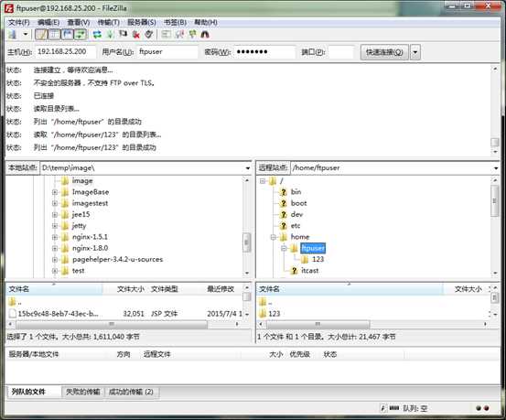The height and width of the screenshot is (420, 506).
Task: Open the 帮助(H) menu
Action: pyautogui.click(x=206, y=22)
